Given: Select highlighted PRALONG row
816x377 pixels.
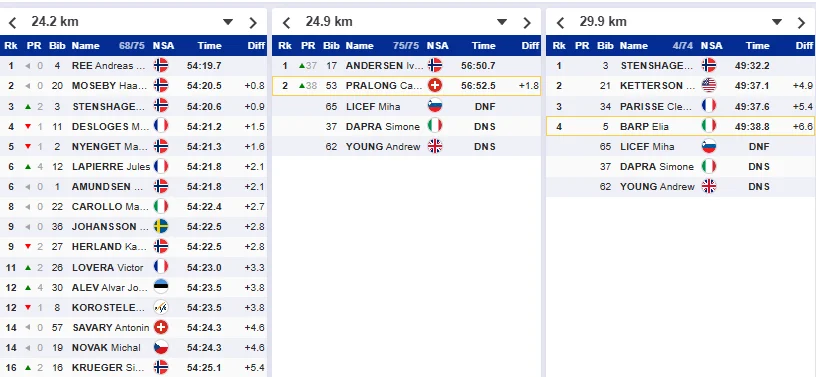Looking at the screenshot, I should [406, 85].
